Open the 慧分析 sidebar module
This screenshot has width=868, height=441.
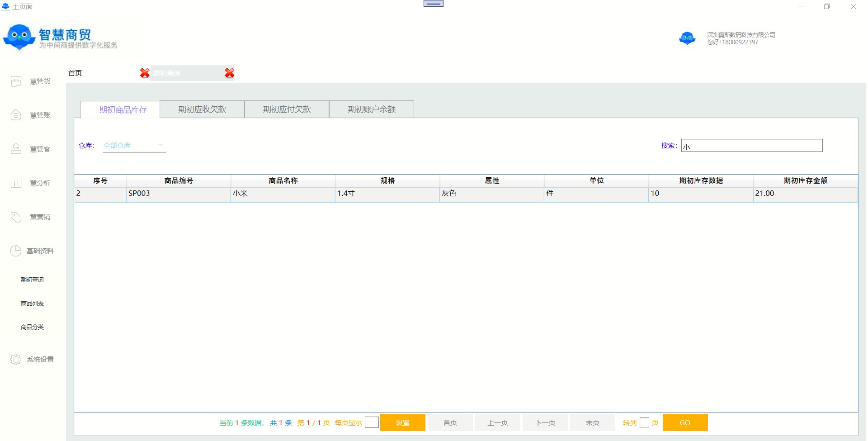click(31, 183)
